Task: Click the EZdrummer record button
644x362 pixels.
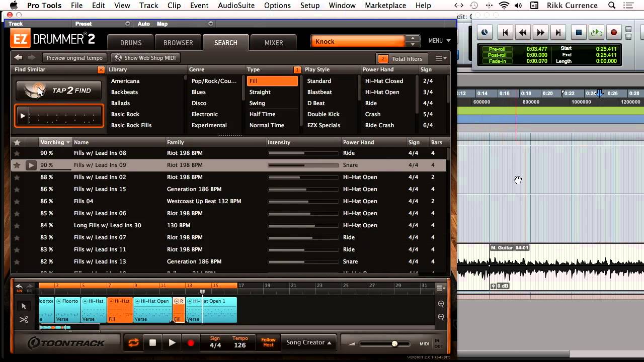Action: coord(191,343)
